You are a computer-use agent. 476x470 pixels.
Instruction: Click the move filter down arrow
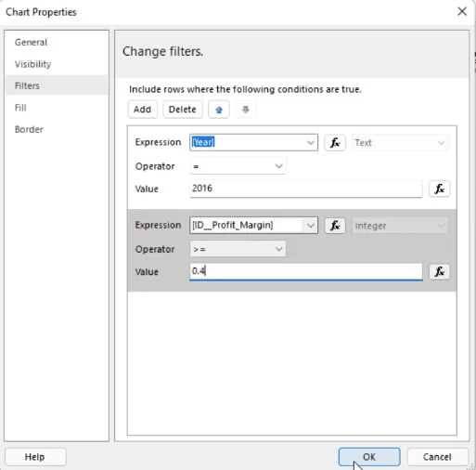click(245, 110)
